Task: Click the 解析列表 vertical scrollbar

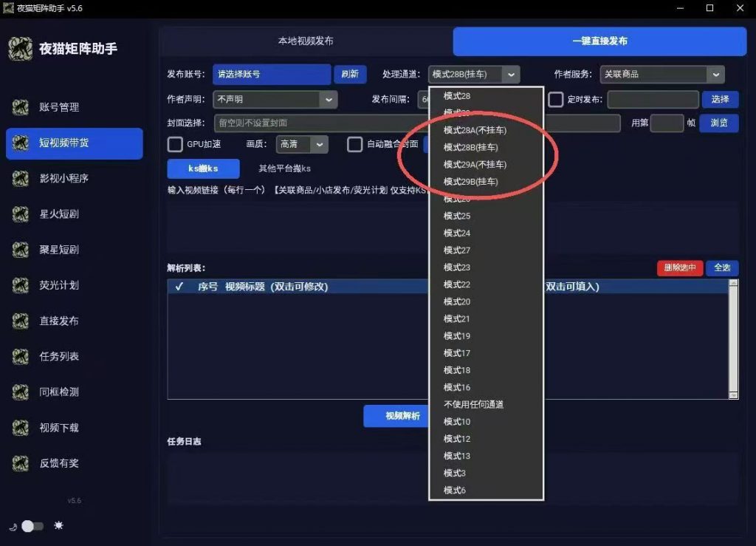Action: tap(733, 339)
